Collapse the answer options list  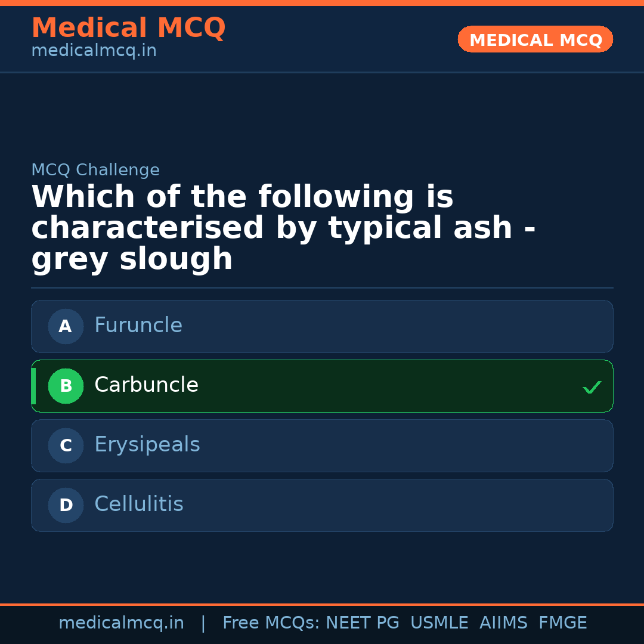(x=322, y=416)
